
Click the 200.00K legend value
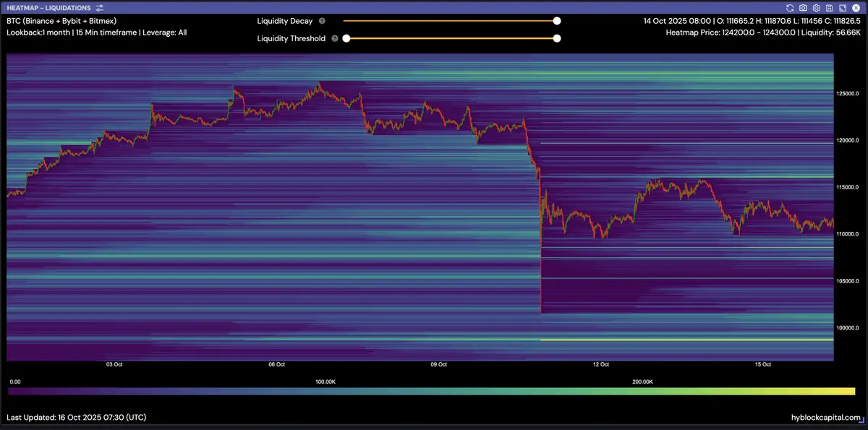click(643, 381)
